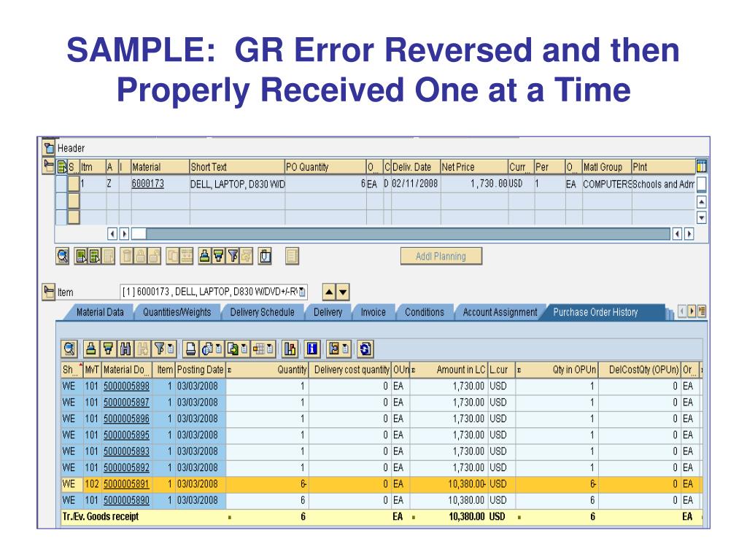Open material document 5000005898
This screenshot has height=560, width=747.
coord(126,386)
